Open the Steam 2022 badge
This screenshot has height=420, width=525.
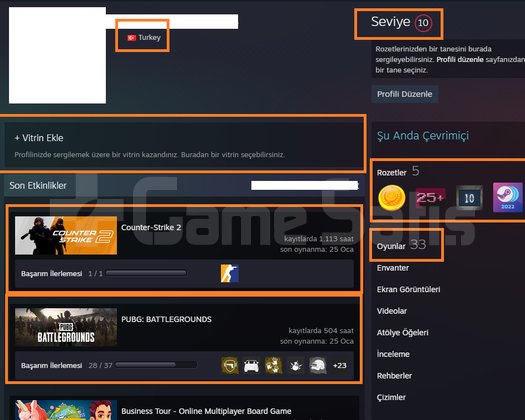[x=508, y=198]
